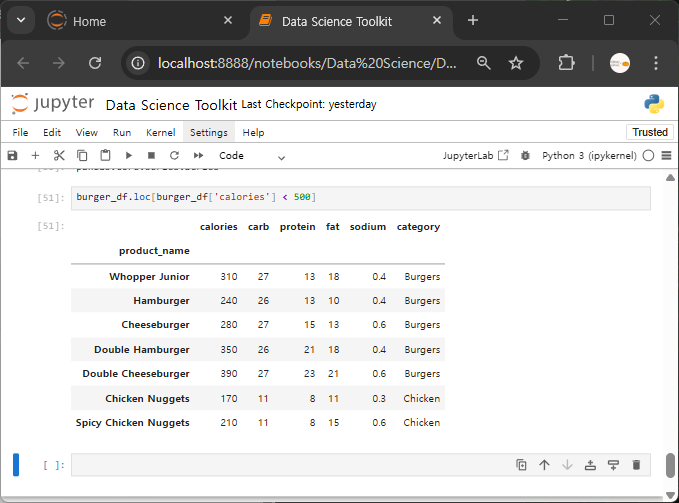Delete the active cell with the trash icon
The width and height of the screenshot is (679, 503).
coord(636,465)
